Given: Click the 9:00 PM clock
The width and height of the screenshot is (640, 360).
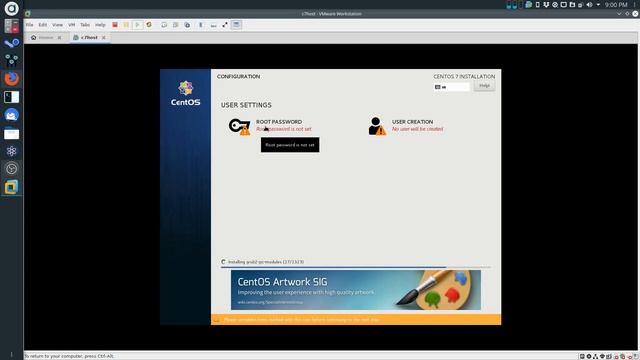Looking at the screenshot, I should [616, 5].
